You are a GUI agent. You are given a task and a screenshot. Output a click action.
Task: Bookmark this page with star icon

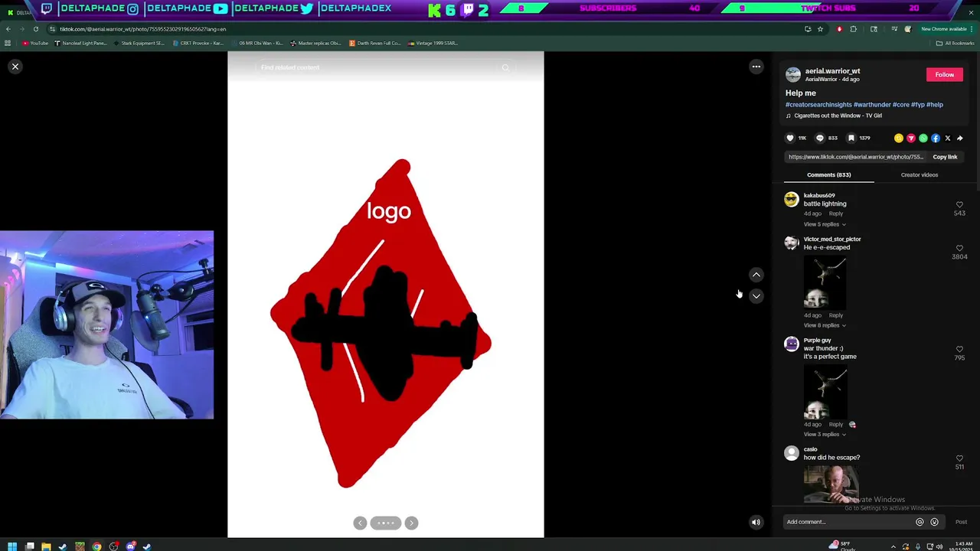point(820,29)
